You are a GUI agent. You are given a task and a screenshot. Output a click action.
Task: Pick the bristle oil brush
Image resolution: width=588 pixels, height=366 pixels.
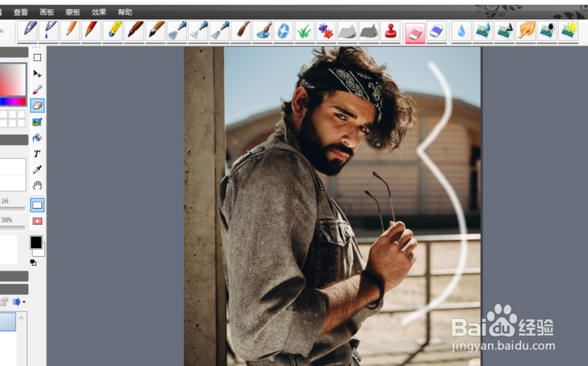tap(240, 32)
